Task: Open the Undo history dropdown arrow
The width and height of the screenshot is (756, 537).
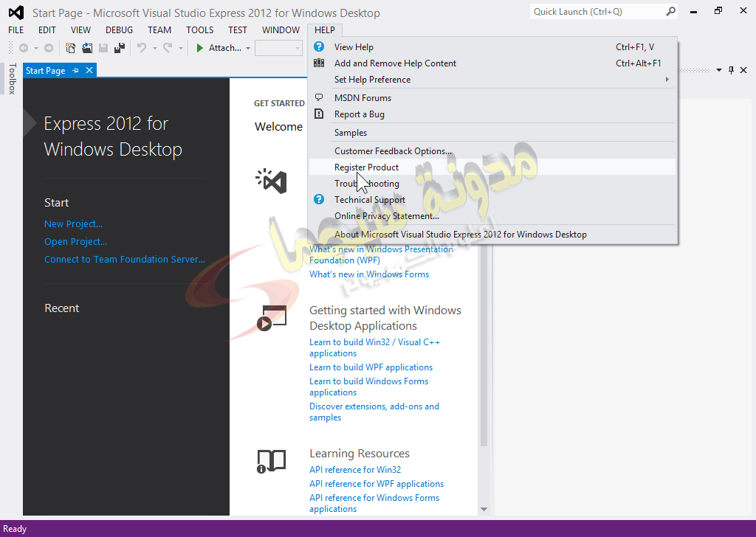Action: 155,48
